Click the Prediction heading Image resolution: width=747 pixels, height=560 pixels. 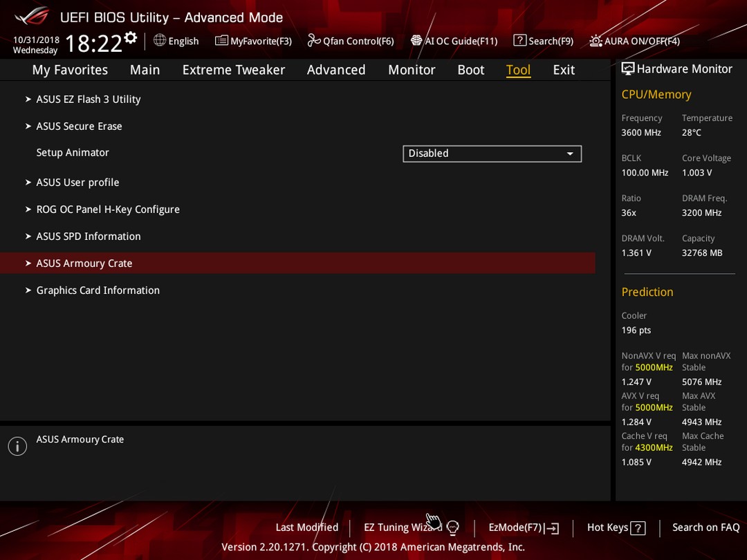click(647, 292)
